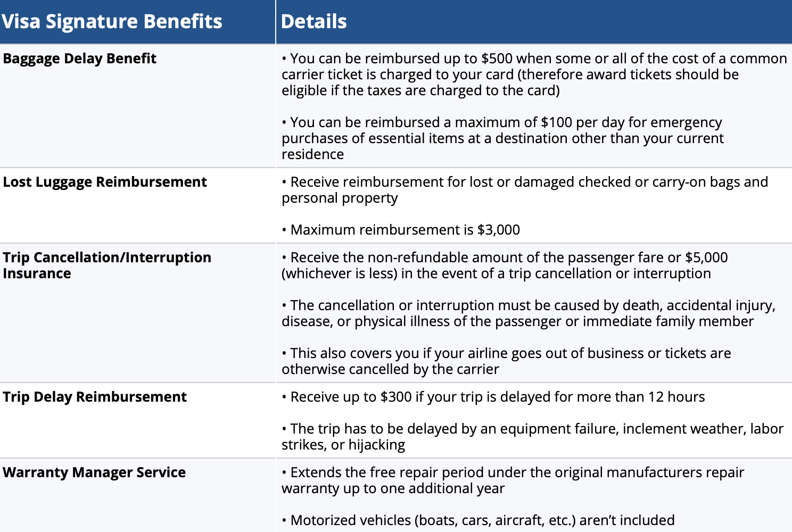Screen dimensions: 792x532
Task: Click the Details column header
Action: click(x=314, y=22)
